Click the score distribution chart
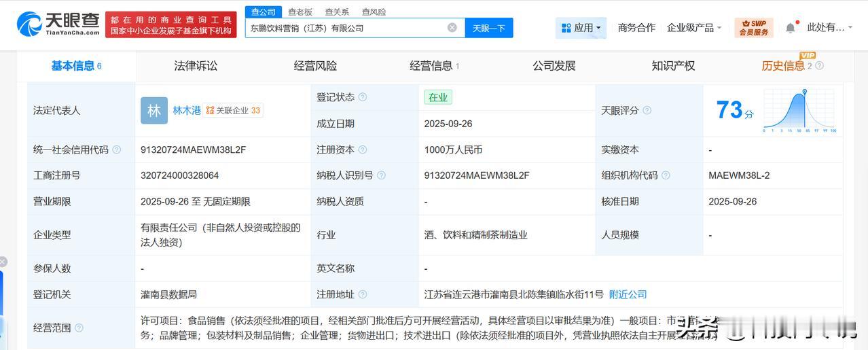Screen dimensions: 868x350 800,111
